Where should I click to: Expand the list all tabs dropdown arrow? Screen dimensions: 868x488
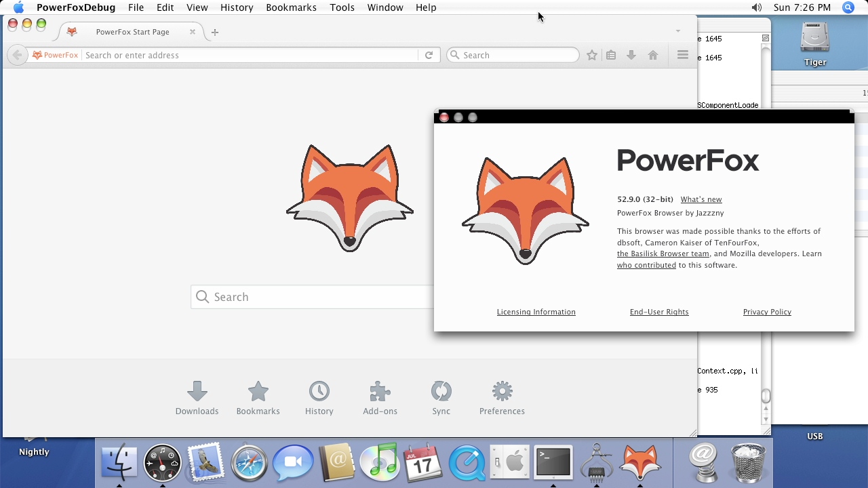[677, 31]
